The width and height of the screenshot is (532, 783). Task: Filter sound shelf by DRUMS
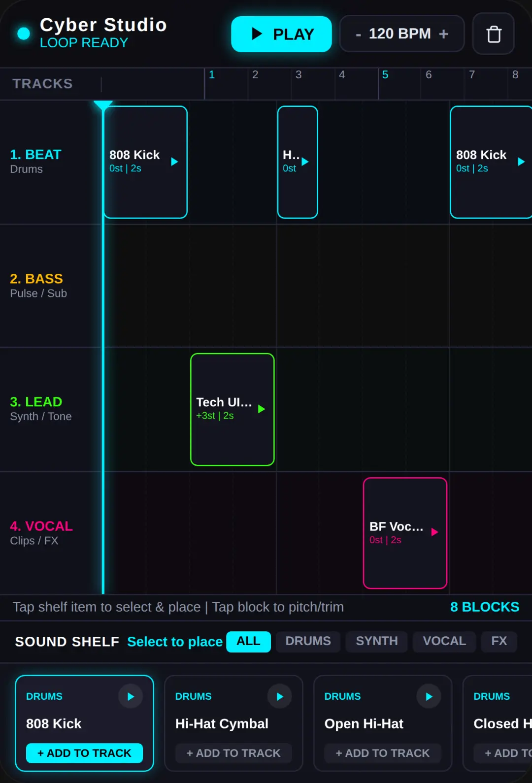tap(308, 641)
